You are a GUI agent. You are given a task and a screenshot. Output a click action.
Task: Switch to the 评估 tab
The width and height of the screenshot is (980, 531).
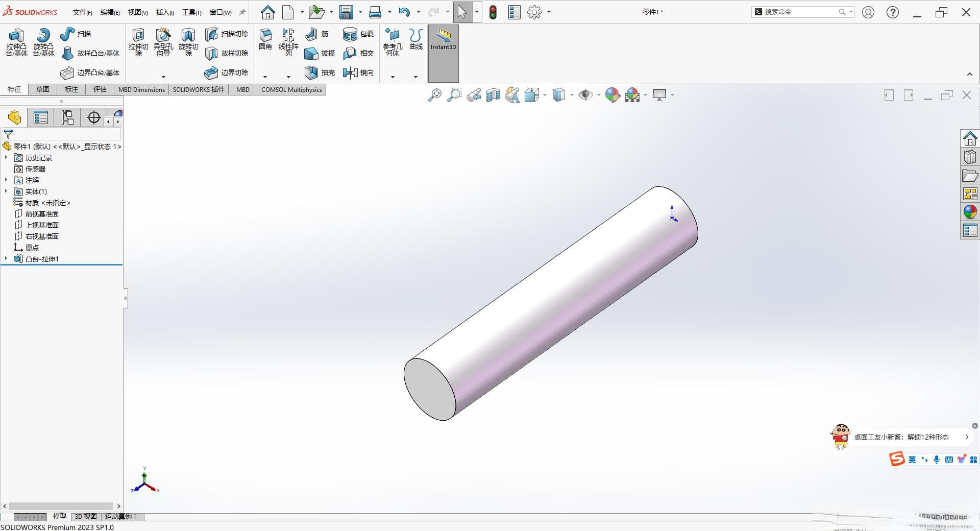[x=100, y=90]
